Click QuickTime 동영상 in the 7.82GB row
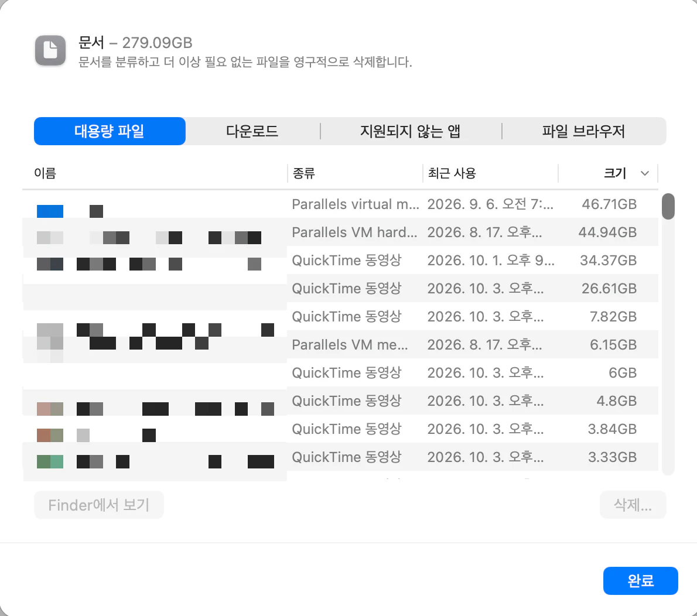Image resolution: width=697 pixels, height=616 pixels. pyautogui.click(x=346, y=316)
